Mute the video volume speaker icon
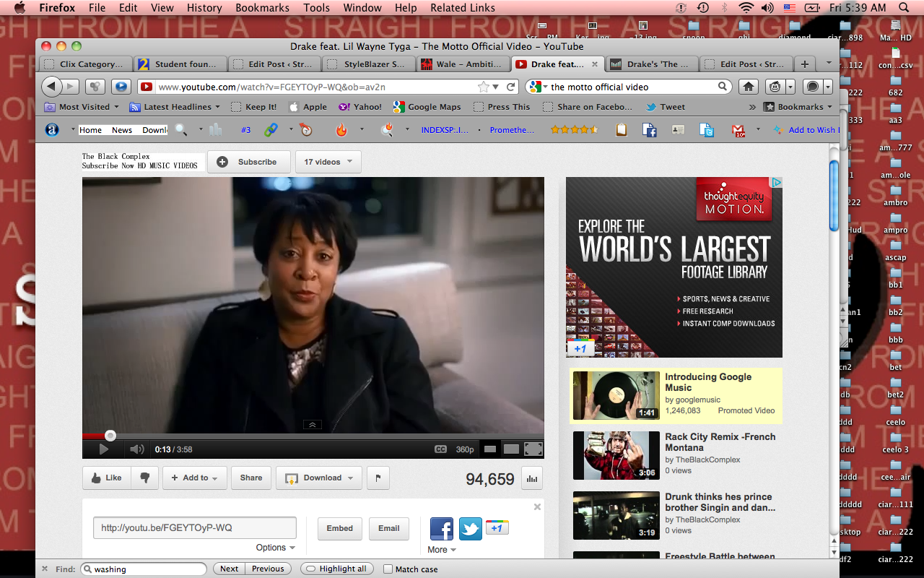This screenshot has width=924, height=578. (136, 449)
